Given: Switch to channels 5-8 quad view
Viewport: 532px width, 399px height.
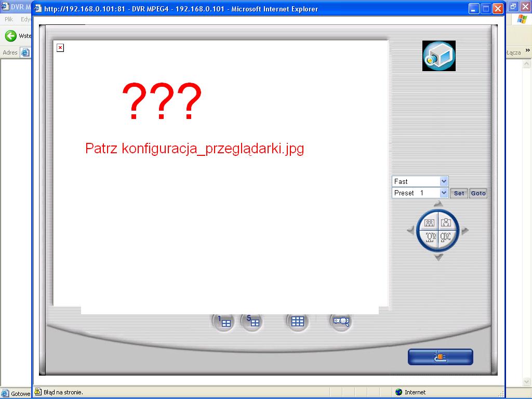Looking at the screenshot, I should (252, 322).
